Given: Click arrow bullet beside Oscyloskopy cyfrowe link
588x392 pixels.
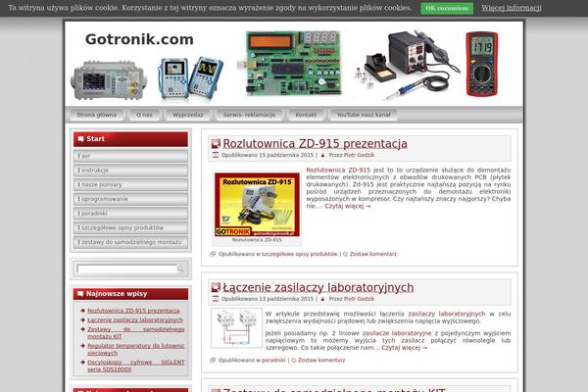Looking at the screenshot, I should 83,363.
